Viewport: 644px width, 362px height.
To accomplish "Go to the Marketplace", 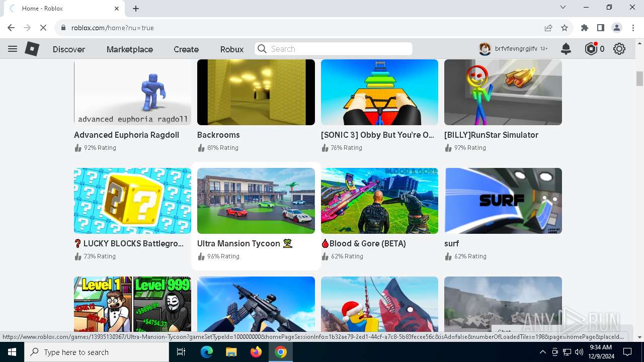I will [130, 49].
